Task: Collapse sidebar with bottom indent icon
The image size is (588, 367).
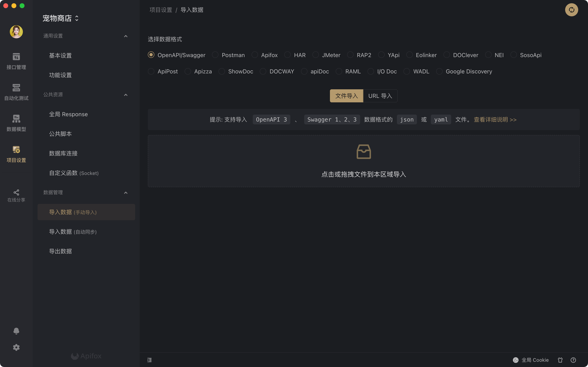Action: (x=149, y=360)
